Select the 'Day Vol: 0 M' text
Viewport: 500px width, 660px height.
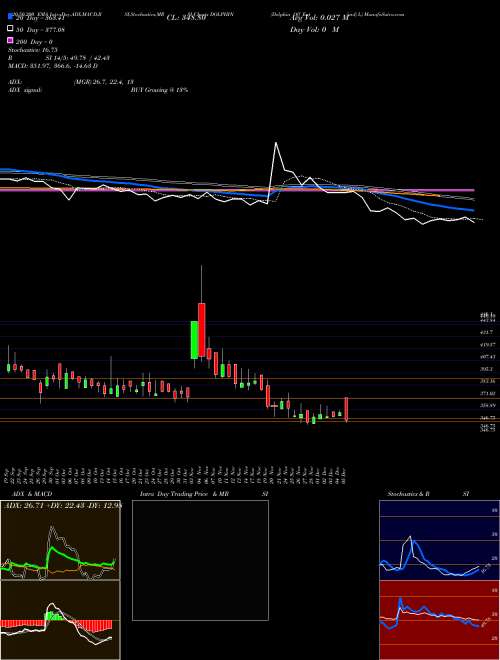click(314, 29)
